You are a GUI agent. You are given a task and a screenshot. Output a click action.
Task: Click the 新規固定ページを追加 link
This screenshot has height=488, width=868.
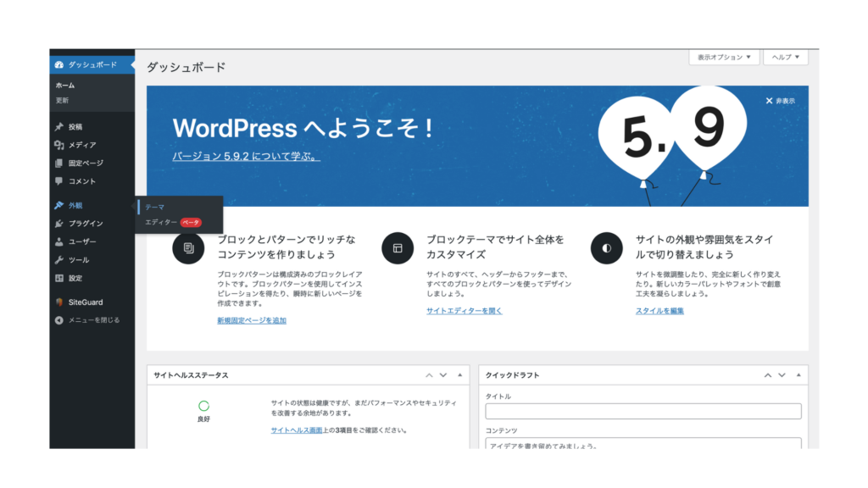click(x=252, y=320)
